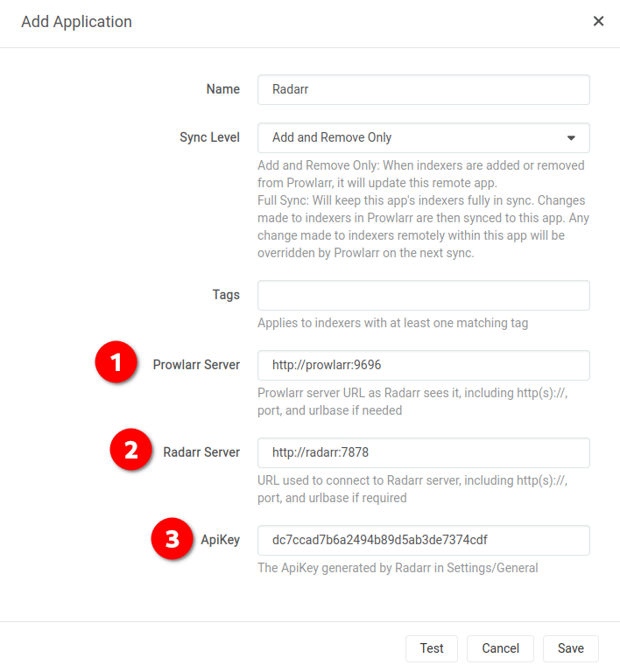Image resolution: width=620 pixels, height=672 pixels.
Task: Click the Tags label
Action: (226, 295)
